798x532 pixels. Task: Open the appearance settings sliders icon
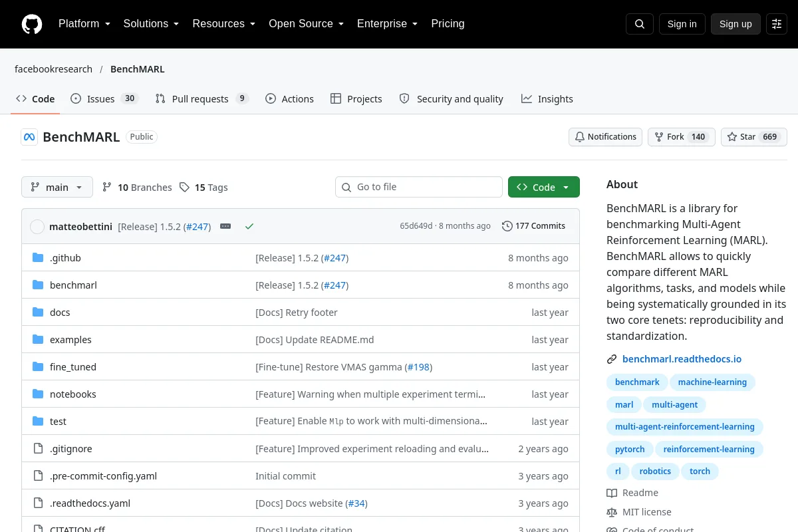point(777,24)
